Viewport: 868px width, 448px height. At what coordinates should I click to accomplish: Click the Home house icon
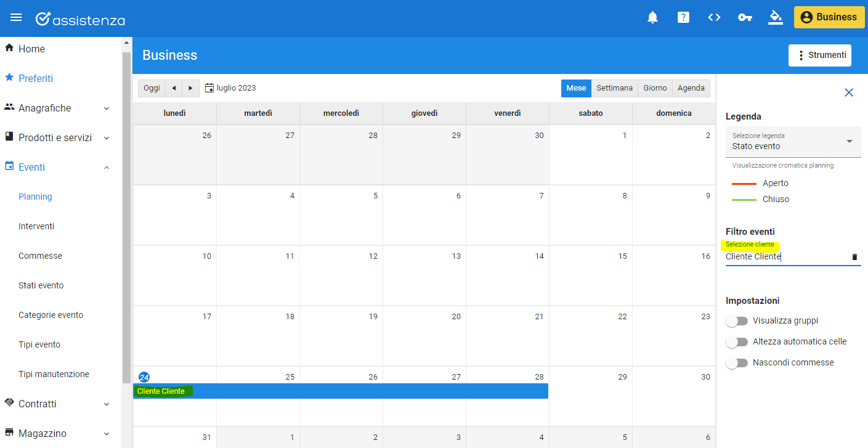(x=9, y=47)
